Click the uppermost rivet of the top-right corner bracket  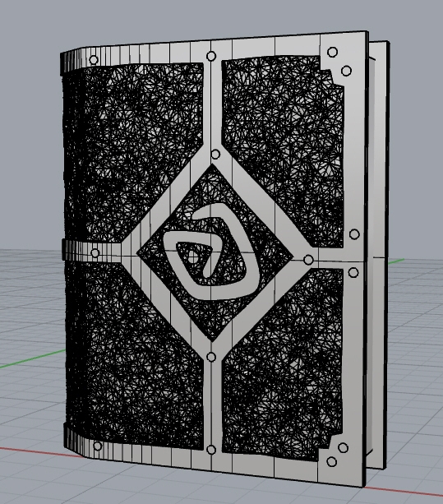pyautogui.click(x=333, y=52)
